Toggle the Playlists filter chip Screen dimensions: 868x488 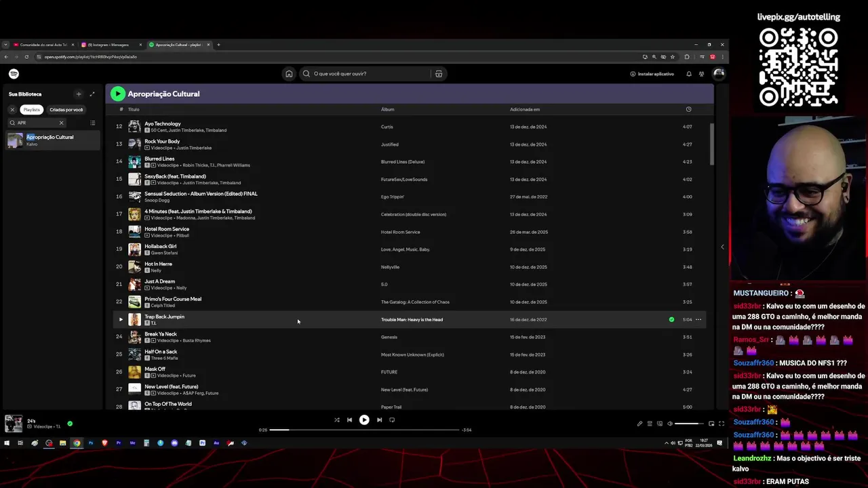[x=31, y=109]
